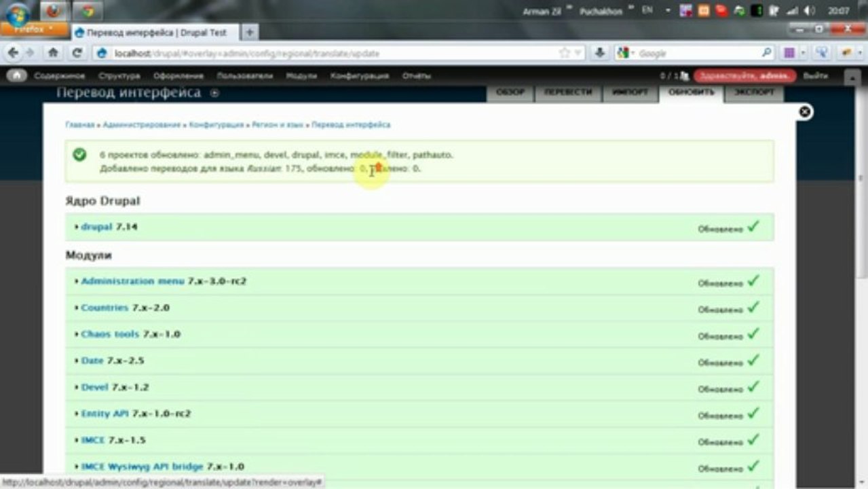Image resolution: width=868 pixels, height=489 pixels.
Task: Switch to the Импорт tab
Action: pyautogui.click(x=630, y=93)
